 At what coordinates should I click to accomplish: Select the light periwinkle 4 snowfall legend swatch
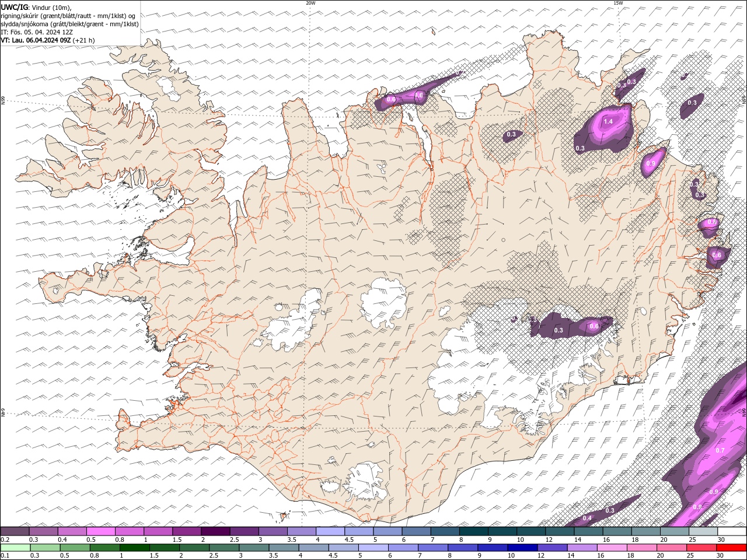click(330, 531)
